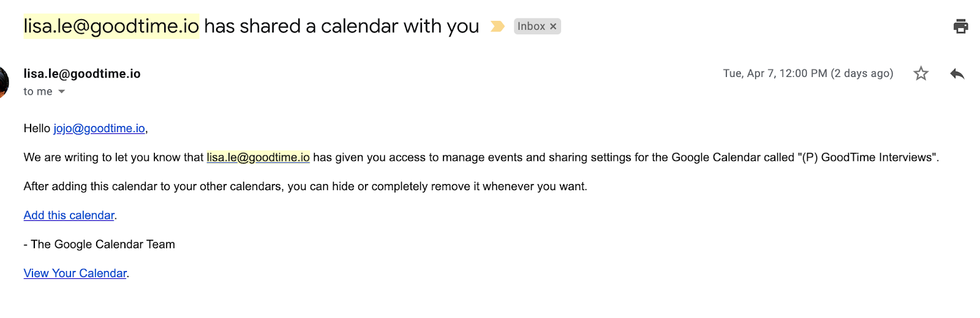The image size is (980, 318).
Task: Click the "After adding this calendar" paragraph
Action: tap(305, 187)
